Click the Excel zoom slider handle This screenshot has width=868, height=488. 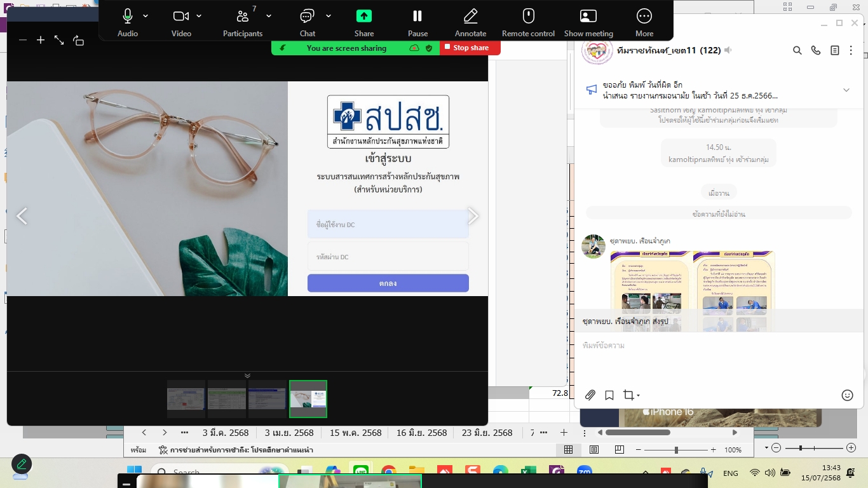click(x=676, y=450)
